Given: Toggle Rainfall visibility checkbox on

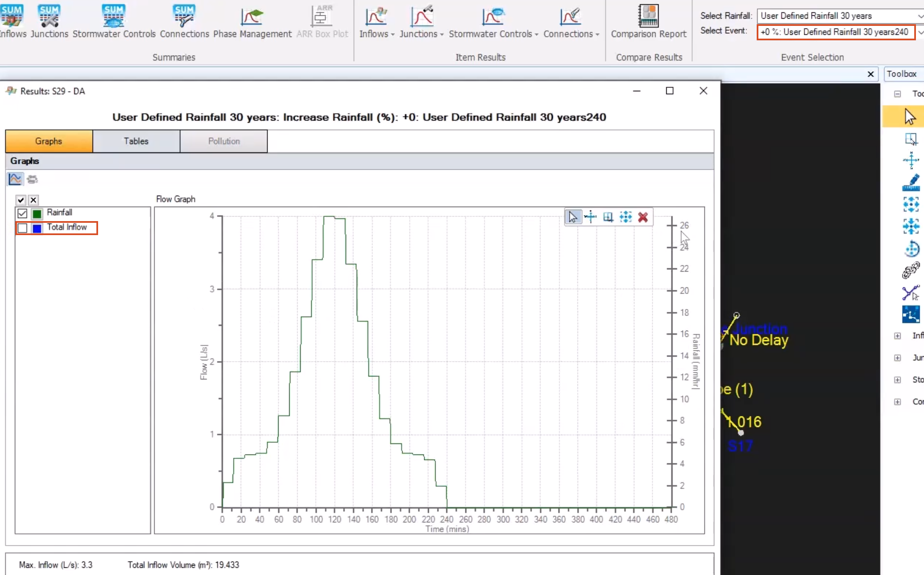Looking at the screenshot, I should click(x=23, y=212).
